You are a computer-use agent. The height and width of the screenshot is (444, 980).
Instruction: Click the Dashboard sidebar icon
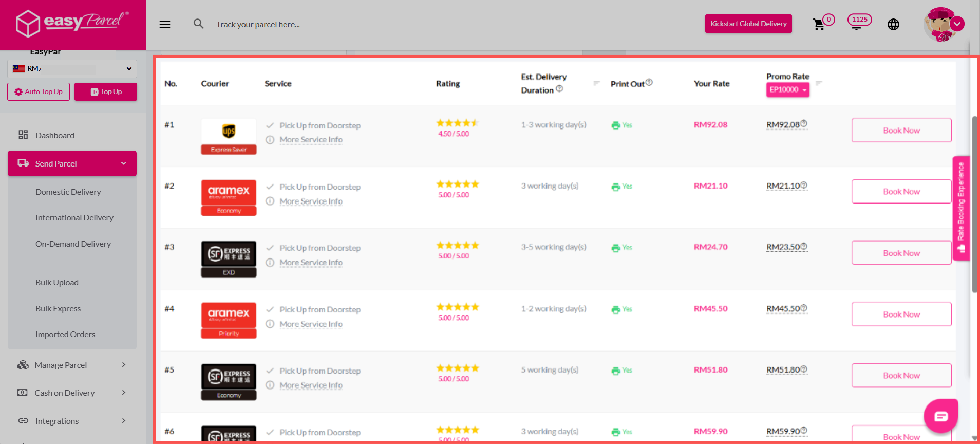tap(23, 135)
